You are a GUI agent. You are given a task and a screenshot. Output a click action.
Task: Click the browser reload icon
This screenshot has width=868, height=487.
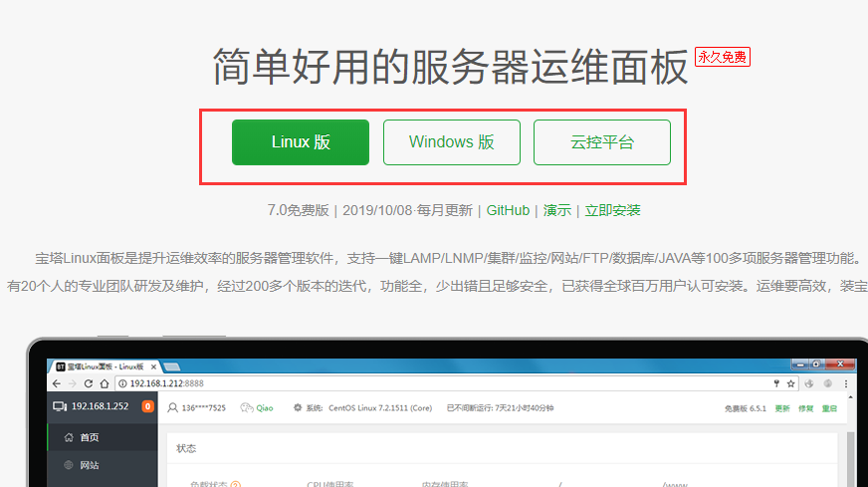(89, 383)
